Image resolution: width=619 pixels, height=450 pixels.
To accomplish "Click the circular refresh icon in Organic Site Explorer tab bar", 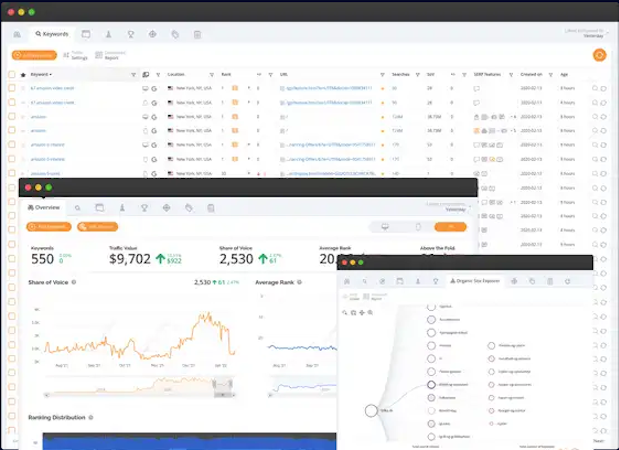I will pos(567,281).
